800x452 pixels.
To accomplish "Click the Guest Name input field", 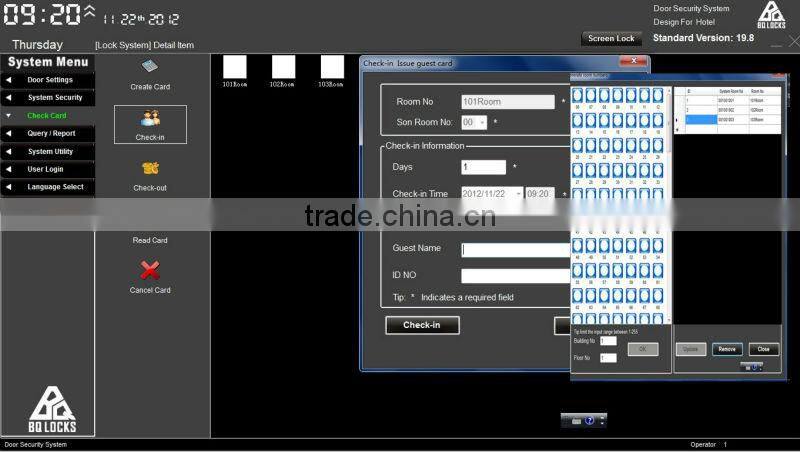I will click(x=515, y=250).
